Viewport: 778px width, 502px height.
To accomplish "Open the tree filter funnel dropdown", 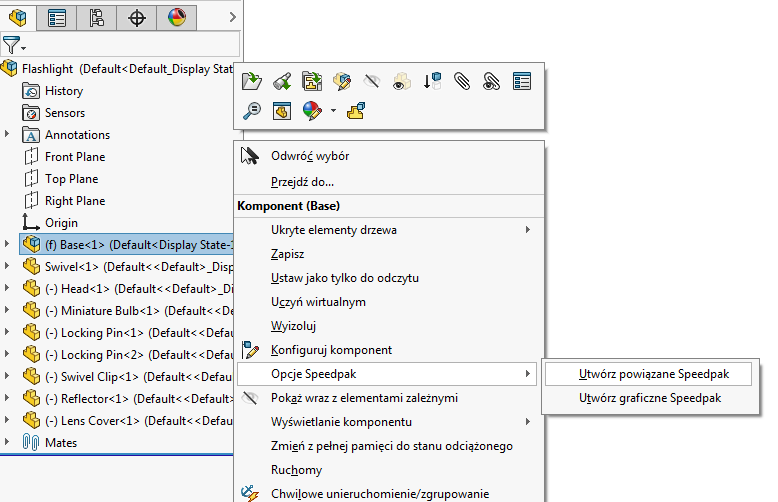I will tap(13, 45).
